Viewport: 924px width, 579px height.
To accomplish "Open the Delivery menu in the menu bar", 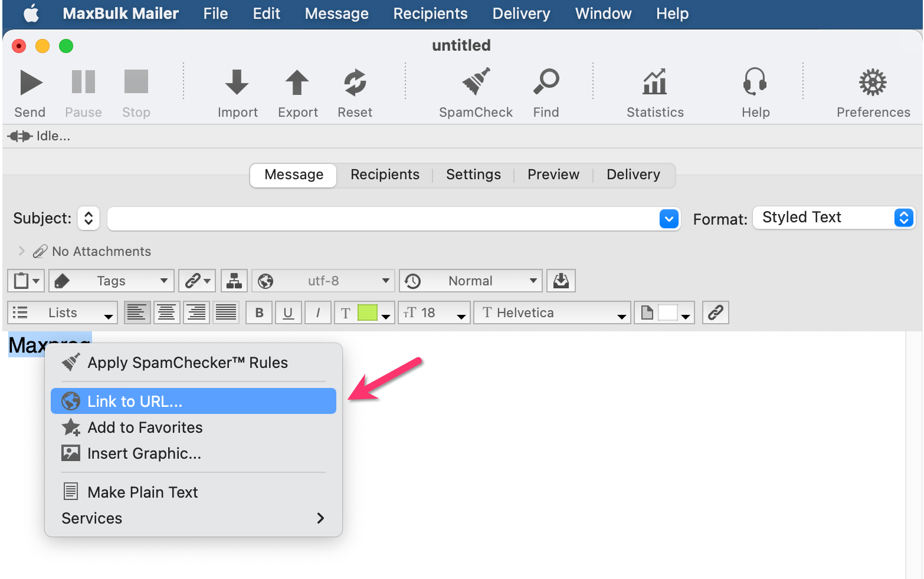I will tap(522, 14).
